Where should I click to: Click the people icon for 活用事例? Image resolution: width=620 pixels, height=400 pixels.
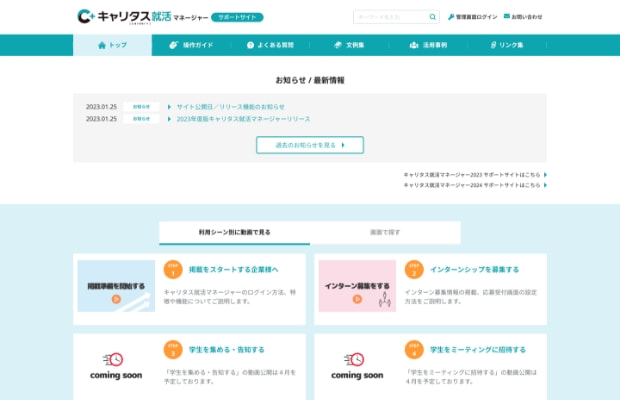click(414, 45)
